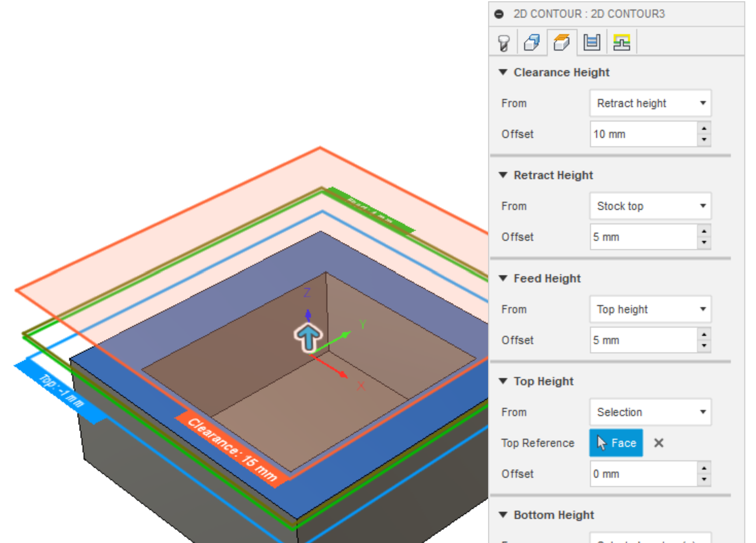Collapse the Clearance Height section

point(502,72)
